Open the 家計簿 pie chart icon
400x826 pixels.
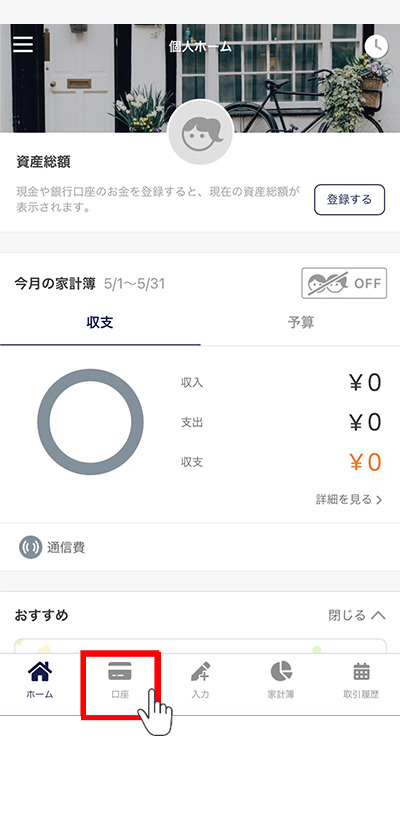(x=280, y=672)
